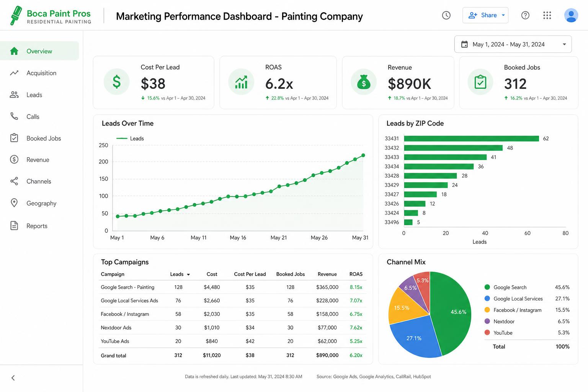The image size is (588, 392).
Task: Click the Leads people icon
Action: point(14,95)
